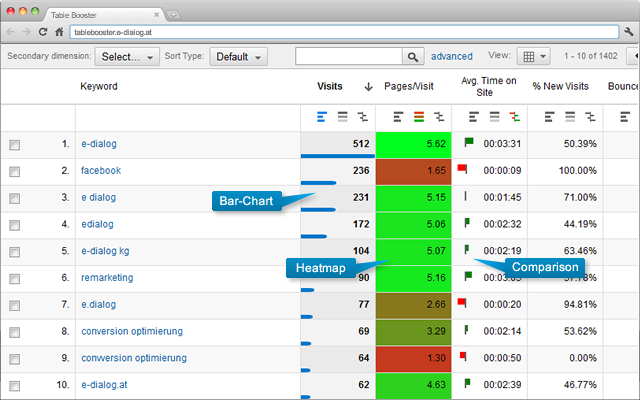Sort by the Visits column header

330,87
